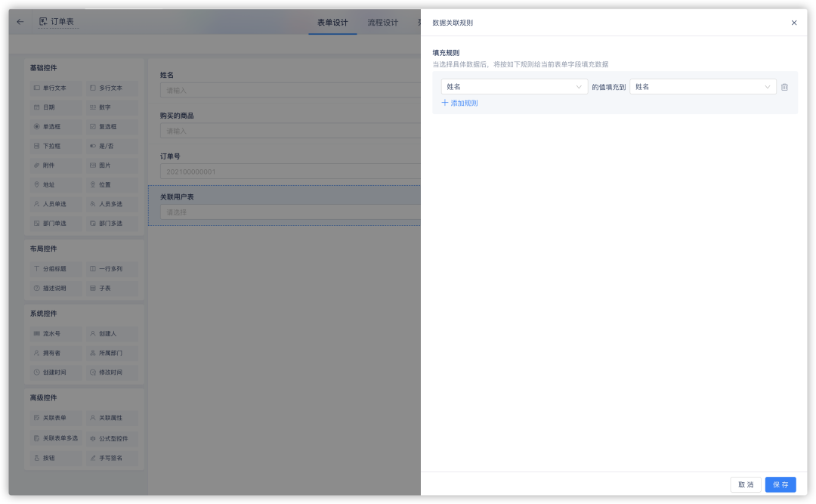Select the 下拉框 control

tap(56, 146)
